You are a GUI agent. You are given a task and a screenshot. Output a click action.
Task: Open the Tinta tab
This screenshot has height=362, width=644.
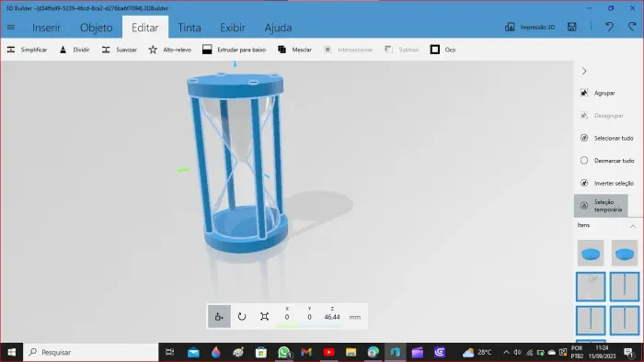pyautogui.click(x=190, y=28)
